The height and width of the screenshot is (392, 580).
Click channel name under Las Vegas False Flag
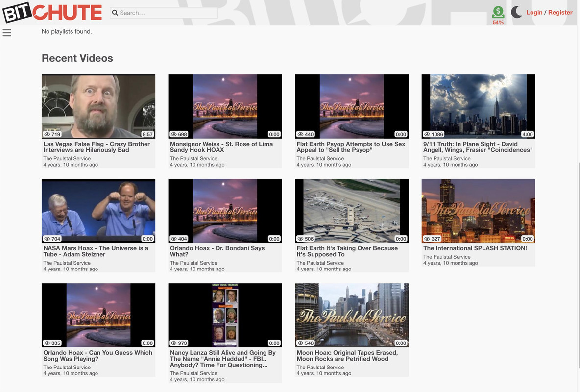(67, 158)
